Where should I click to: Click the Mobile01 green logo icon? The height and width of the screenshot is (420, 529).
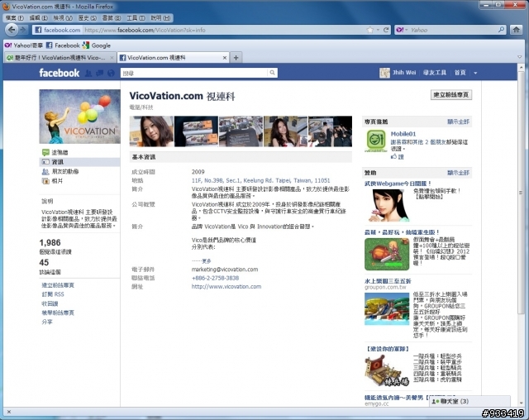pos(376,141)
